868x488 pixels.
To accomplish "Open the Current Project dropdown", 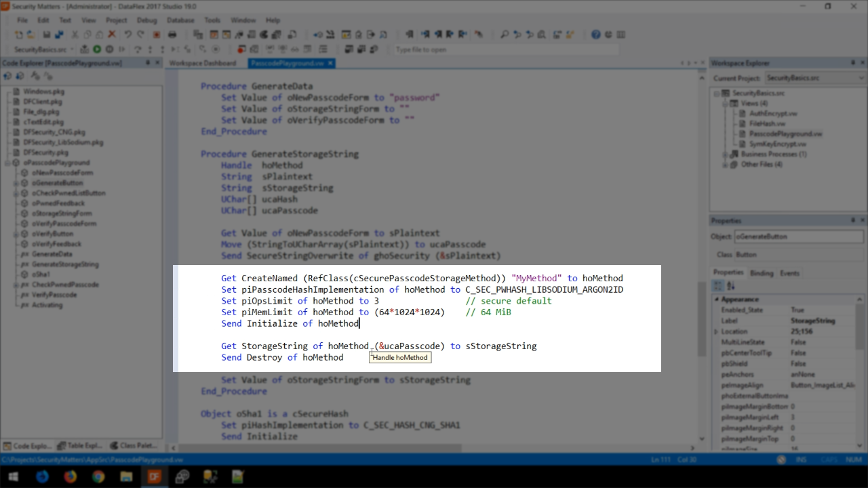I will point(814,78).
